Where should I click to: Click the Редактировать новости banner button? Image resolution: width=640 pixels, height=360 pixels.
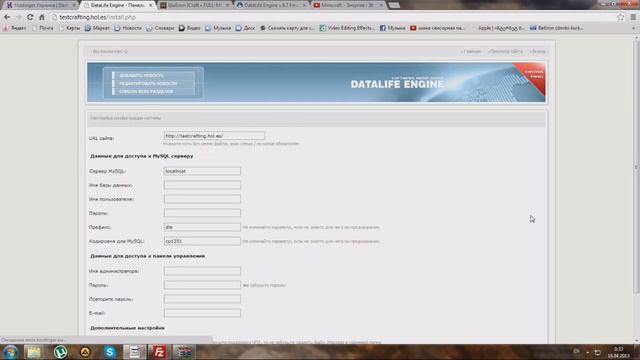click(153, 84)
